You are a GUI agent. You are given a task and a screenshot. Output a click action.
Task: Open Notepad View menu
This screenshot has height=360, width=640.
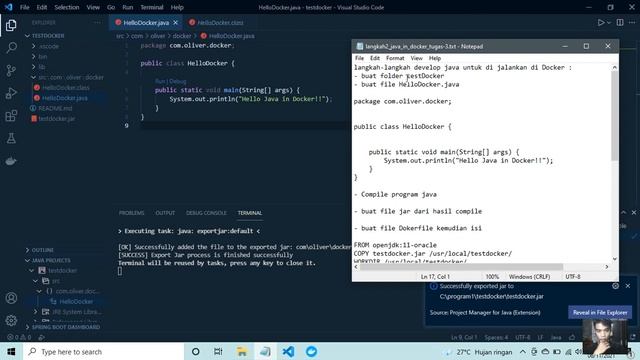click(416, 58)
